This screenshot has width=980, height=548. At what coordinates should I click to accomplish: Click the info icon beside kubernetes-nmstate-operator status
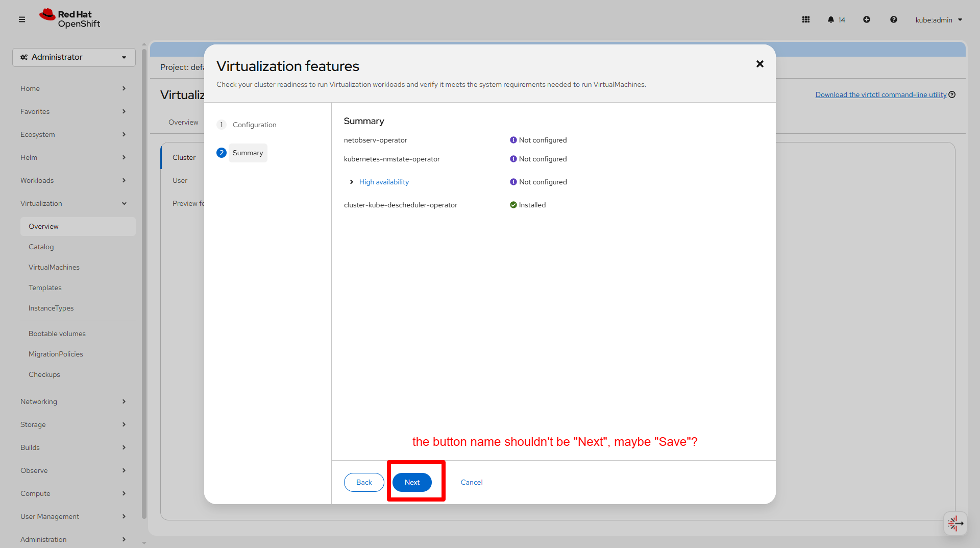click(x=513, y=159)
